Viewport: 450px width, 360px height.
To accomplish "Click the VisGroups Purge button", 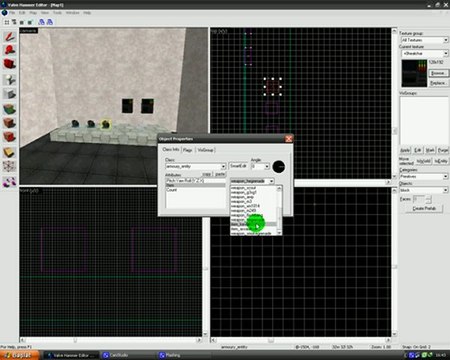I will tap(443, 150).
